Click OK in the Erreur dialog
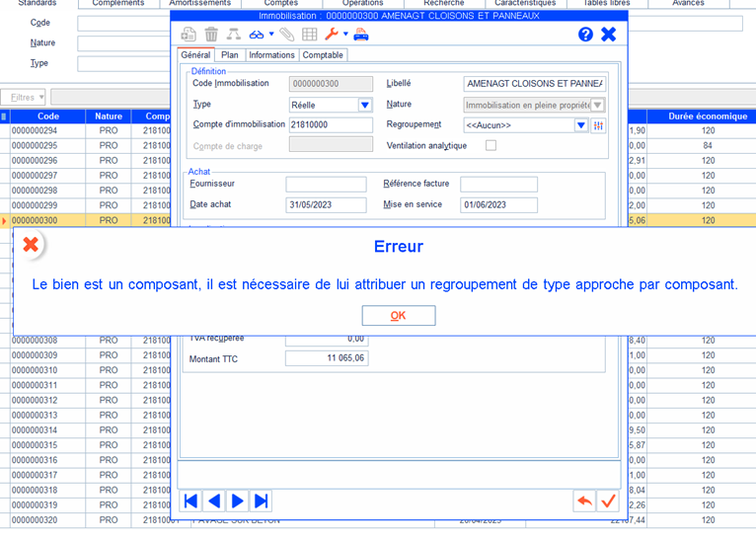Viewport: 756px width, 540px height. tap(398, 316)
